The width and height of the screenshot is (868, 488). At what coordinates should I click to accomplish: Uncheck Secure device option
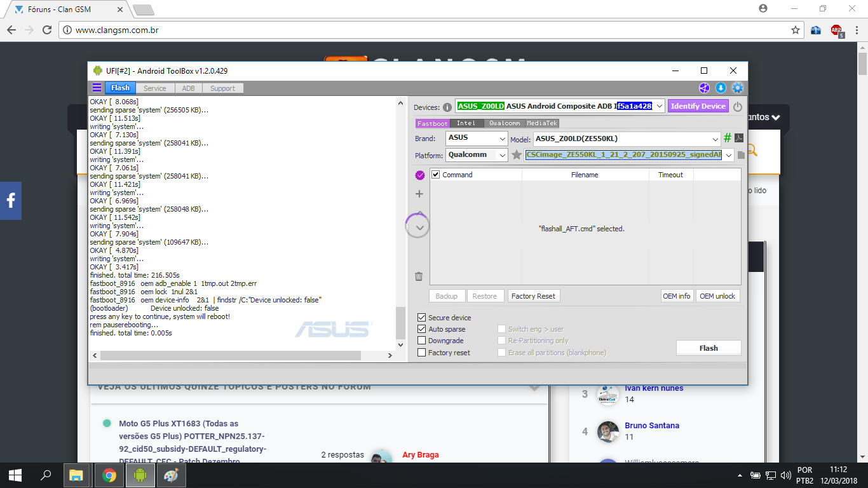tap(421, 318)
